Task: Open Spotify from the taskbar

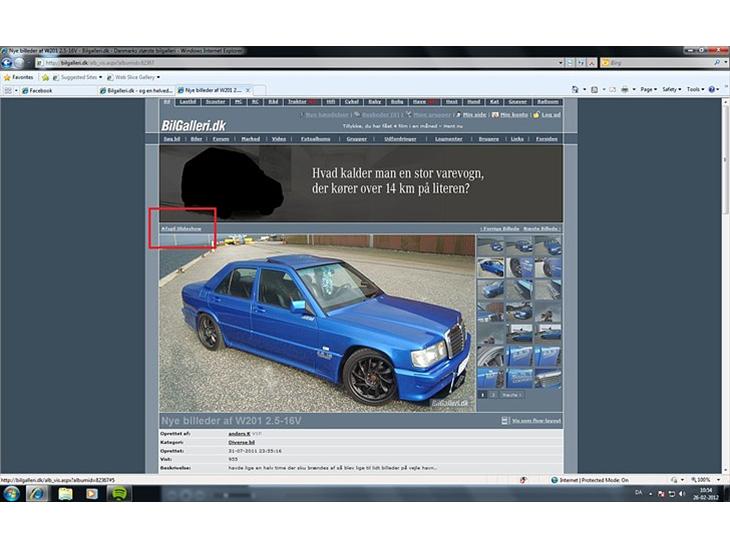Action: 117,493
